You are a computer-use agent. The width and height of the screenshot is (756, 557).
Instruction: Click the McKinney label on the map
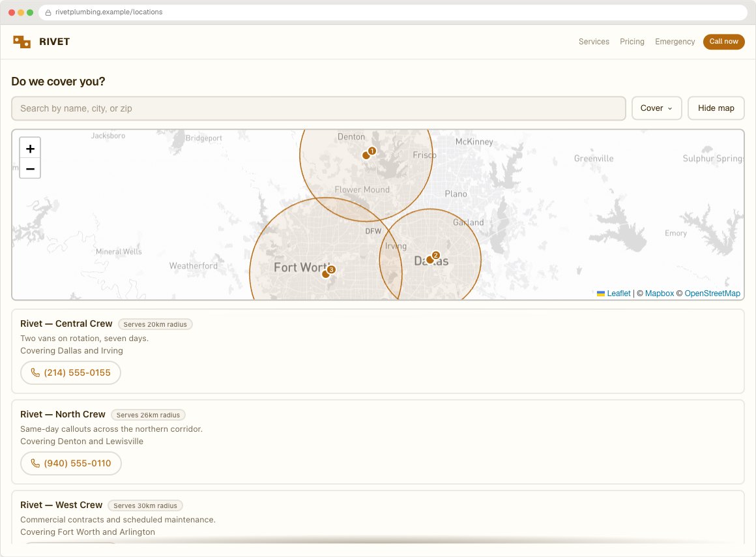(x=474, y=142)
